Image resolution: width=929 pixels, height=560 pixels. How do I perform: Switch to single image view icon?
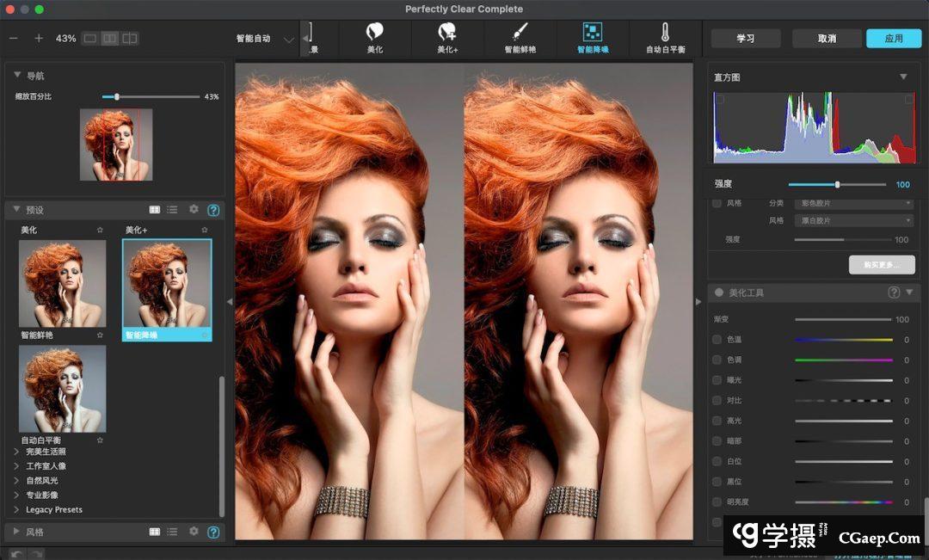[x=89, y=39]
